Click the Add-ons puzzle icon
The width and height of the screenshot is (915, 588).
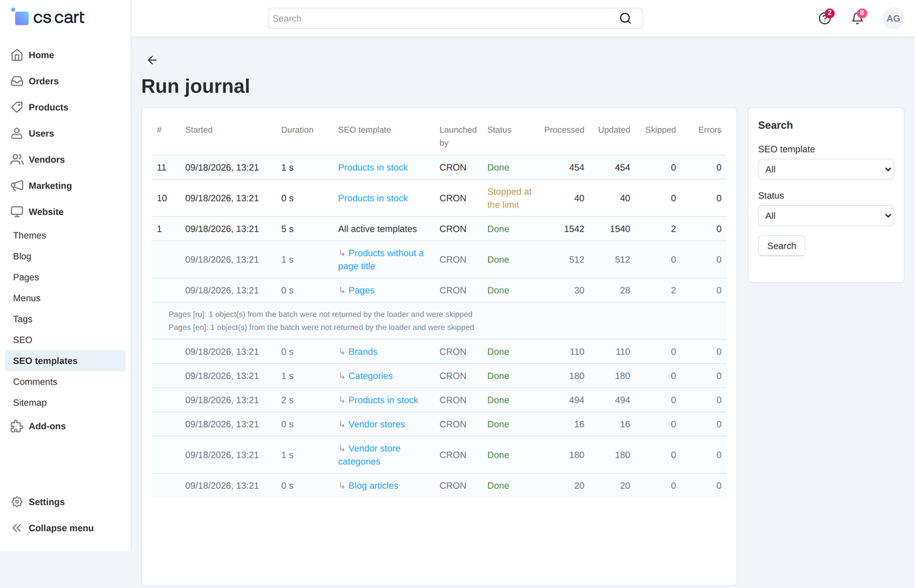click(x=17, y=426)
